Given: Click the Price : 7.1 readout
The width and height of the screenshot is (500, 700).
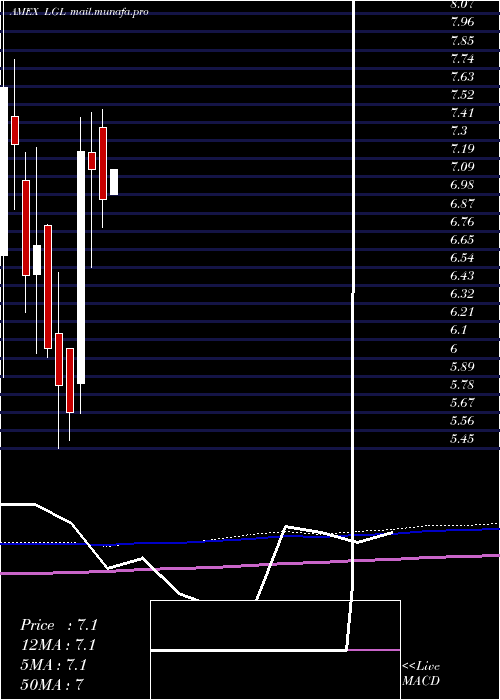Looking at the screenshot, I should (59, 625).
